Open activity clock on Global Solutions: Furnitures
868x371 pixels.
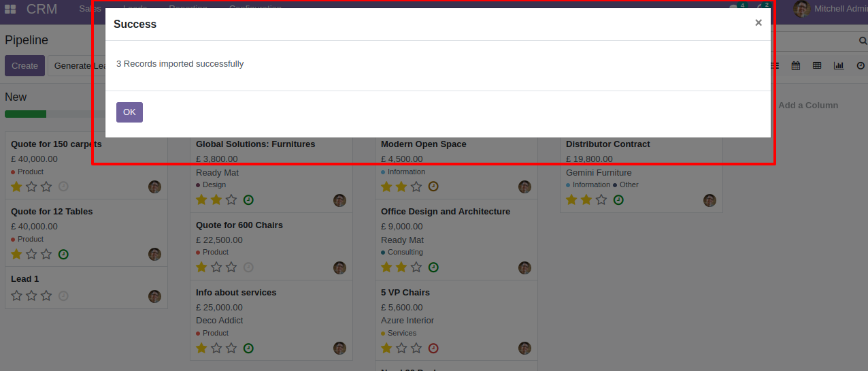(248, 199)
